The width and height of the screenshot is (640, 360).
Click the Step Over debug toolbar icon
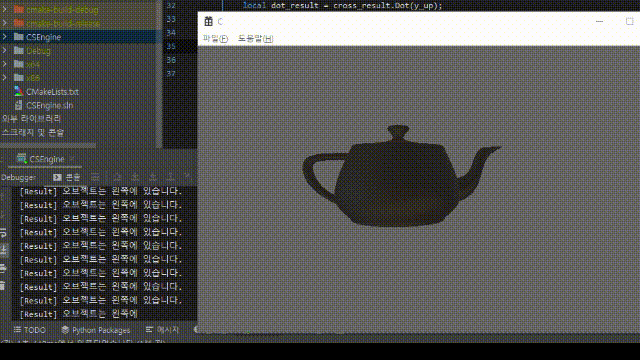pyautogui.click(x=118, y=177)
